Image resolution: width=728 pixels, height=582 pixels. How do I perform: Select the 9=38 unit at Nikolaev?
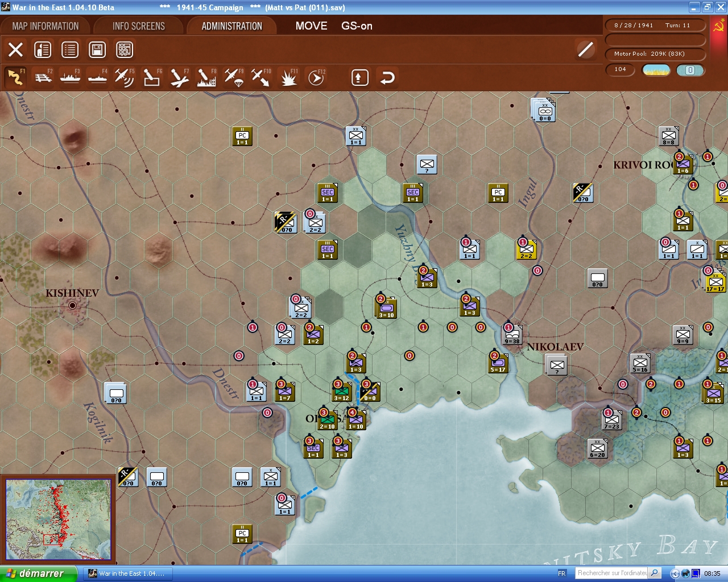coord(511,335)
